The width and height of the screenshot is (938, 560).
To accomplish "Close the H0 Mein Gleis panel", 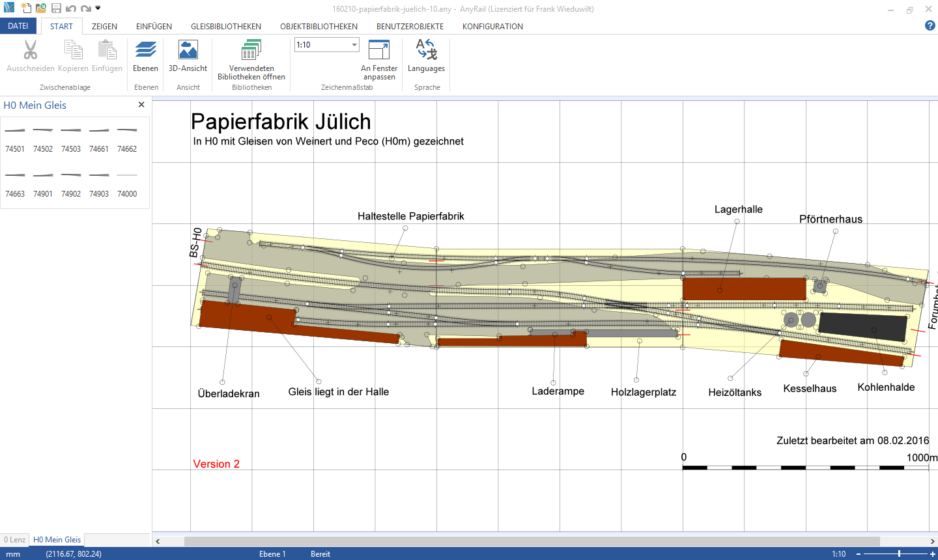I will (x=141, y=105).
